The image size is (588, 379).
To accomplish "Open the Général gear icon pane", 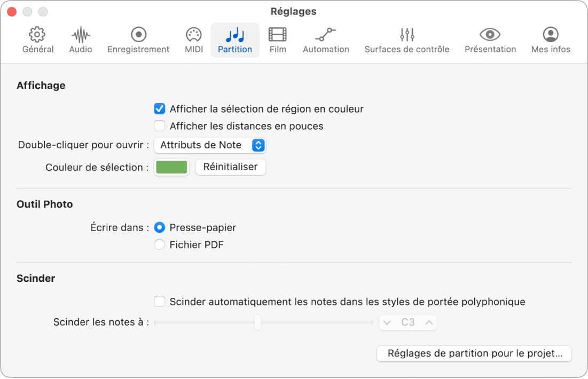I will (x=37, y=35).
